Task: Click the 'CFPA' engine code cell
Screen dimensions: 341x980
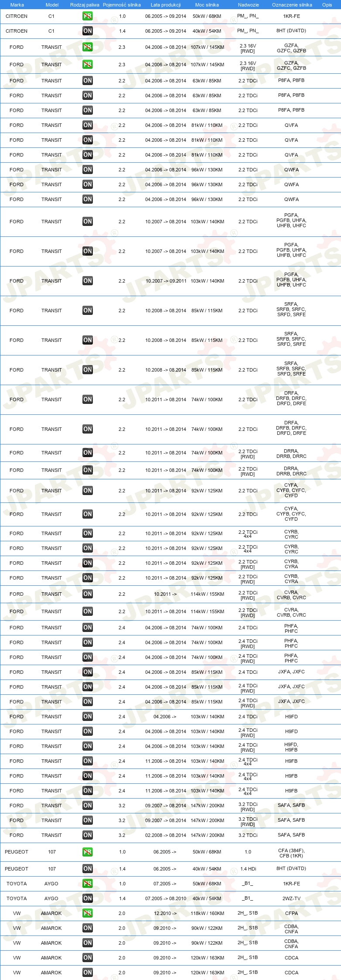Action: click(291, 913)
